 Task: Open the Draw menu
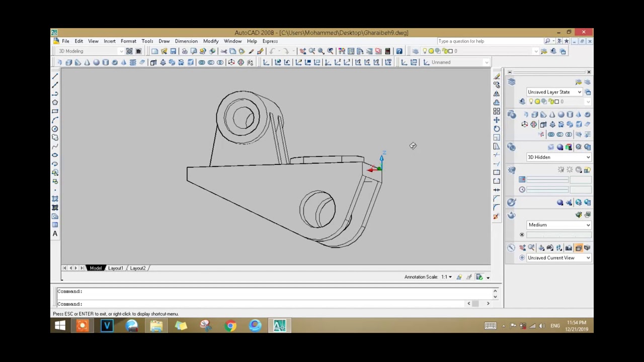click(164, 41)
